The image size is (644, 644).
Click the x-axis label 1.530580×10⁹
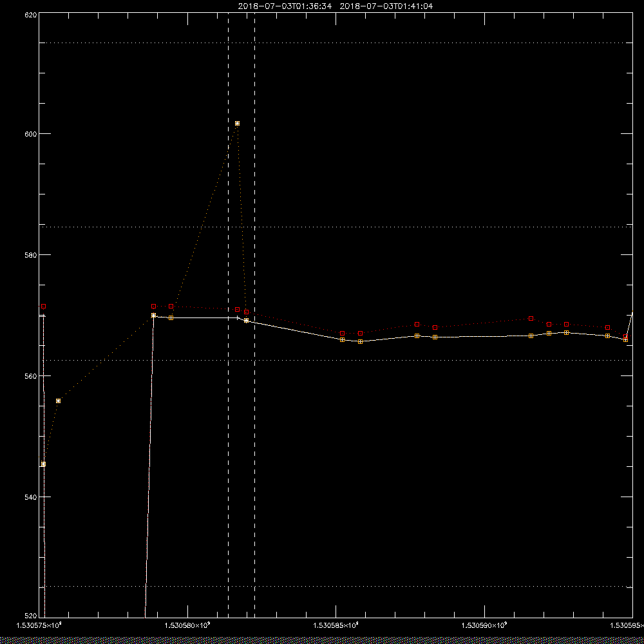[x=187, y=625]
